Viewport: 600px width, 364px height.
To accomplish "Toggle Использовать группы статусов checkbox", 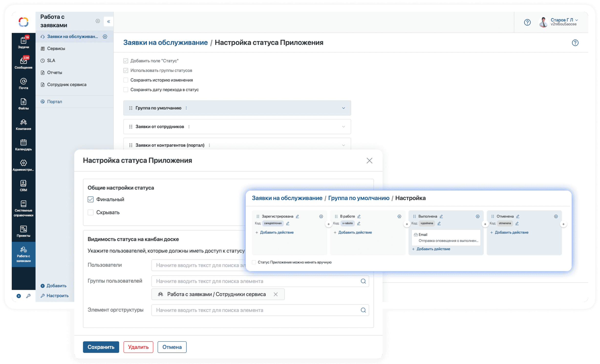I will [x=126, y=71].
